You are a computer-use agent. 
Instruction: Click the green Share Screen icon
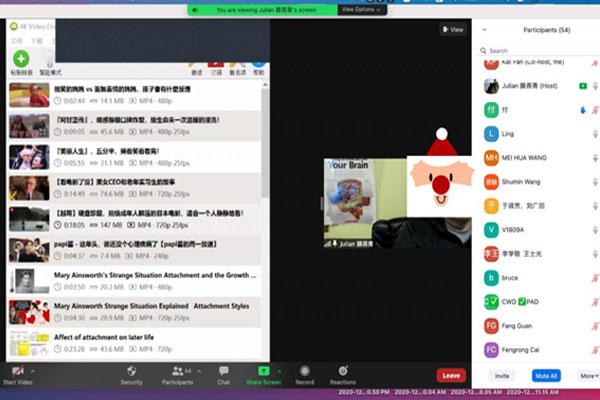(264, 371)
